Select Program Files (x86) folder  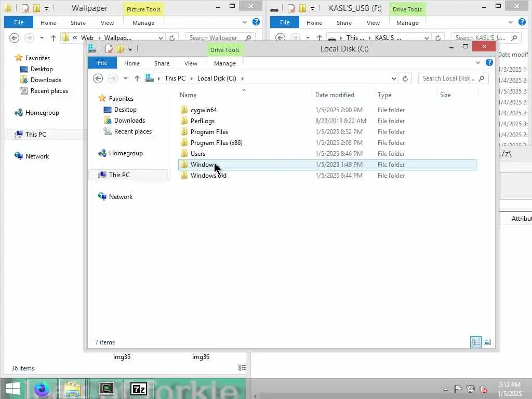(217, 143)
